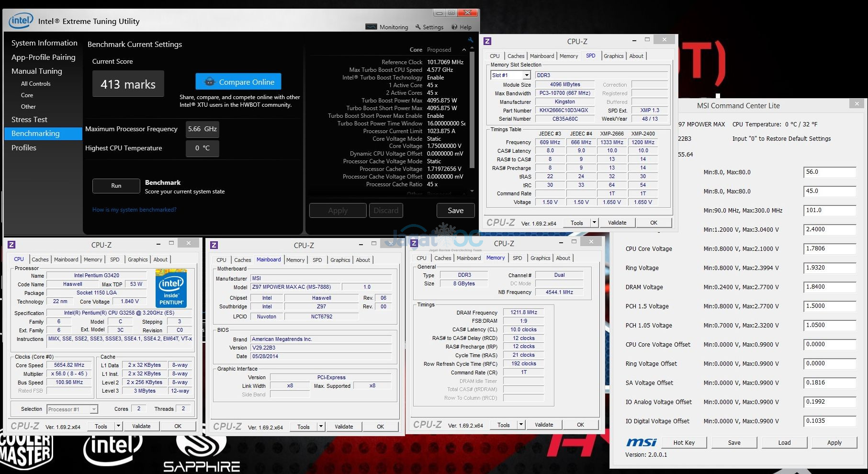Open the Processor #1 selection dropdown
The width and height of the screenshot is (868, 474).
(x=94, y=409)
